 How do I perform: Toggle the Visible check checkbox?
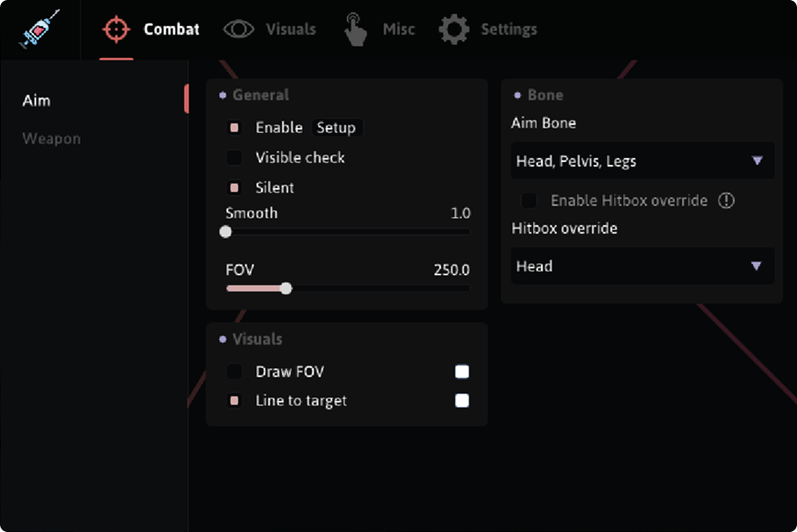(x=234, y=158)
